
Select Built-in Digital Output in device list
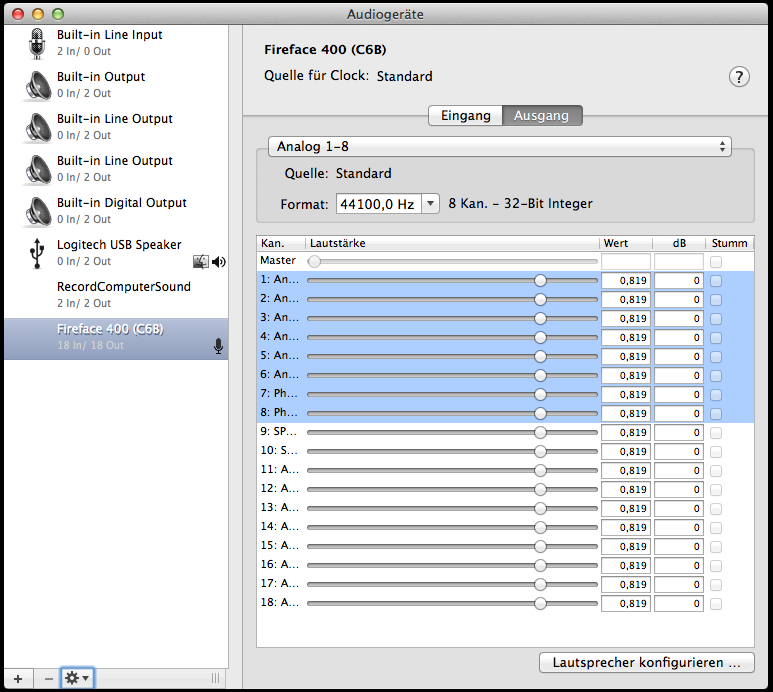pyautogui.click(x=116, y=212)
